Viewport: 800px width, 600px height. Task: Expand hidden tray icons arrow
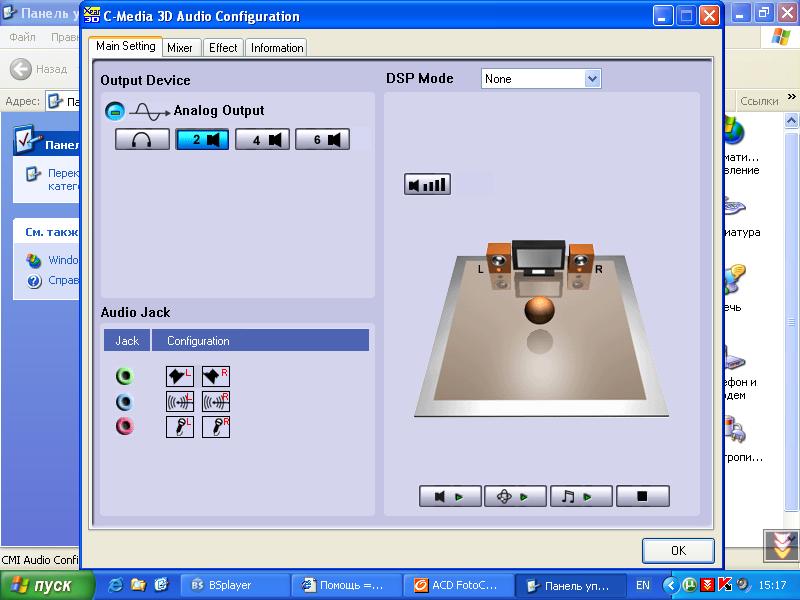(670, 585)
